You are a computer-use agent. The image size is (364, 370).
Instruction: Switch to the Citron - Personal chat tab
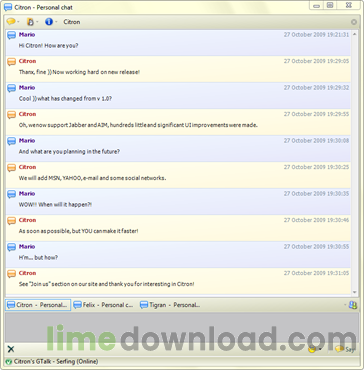[38, 305]
